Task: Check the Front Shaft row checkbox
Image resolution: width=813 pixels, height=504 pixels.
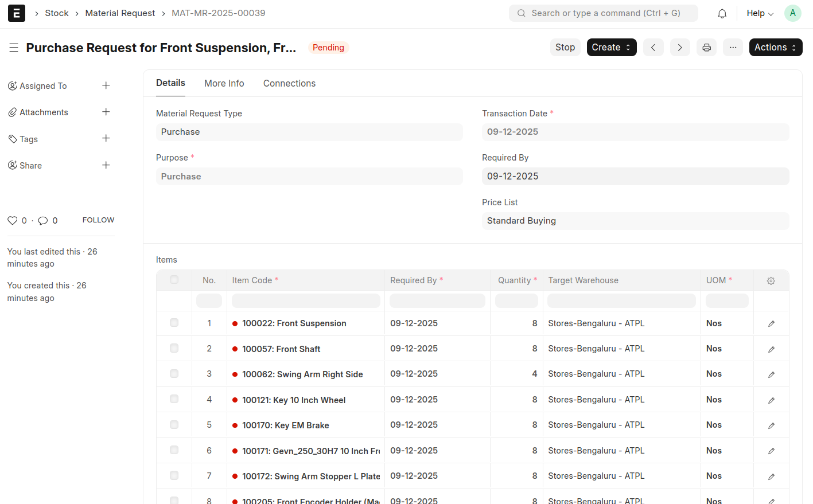Action: pyautogui.click(x=174, y=349)
